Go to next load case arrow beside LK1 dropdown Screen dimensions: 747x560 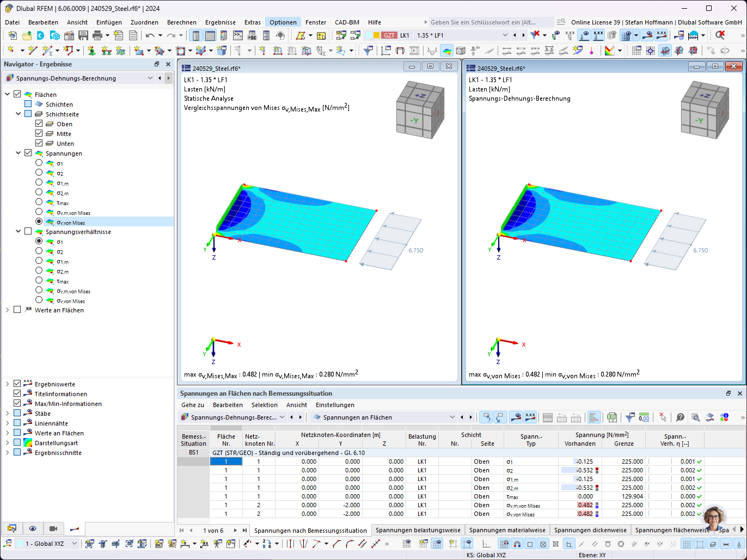coord(524,35)
